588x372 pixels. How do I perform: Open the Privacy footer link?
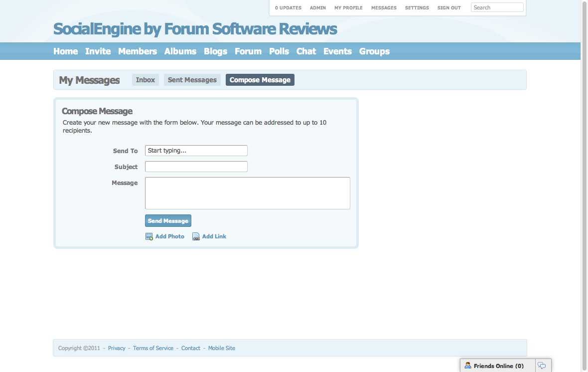point(117,349)
